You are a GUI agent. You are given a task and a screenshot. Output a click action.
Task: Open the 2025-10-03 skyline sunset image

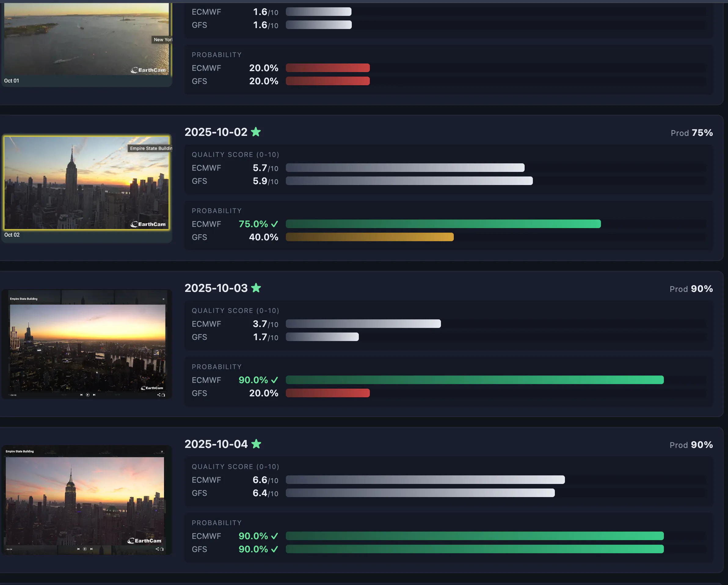(88, 348)
